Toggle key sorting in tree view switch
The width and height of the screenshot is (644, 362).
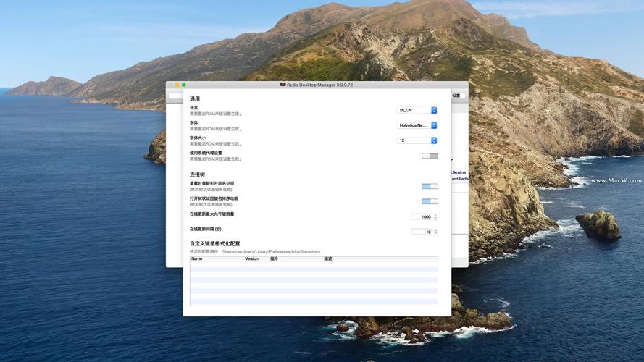(x=430, y=201)
